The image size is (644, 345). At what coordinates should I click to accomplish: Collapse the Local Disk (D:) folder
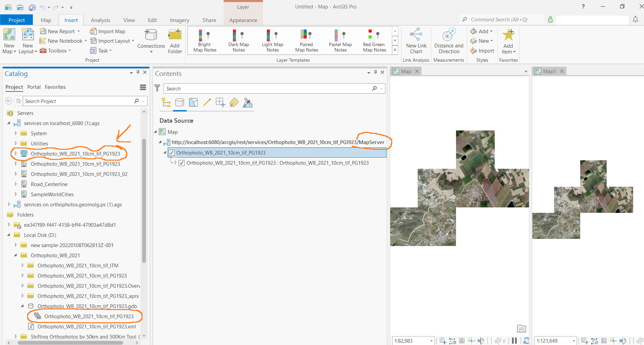tap(8, 235)
